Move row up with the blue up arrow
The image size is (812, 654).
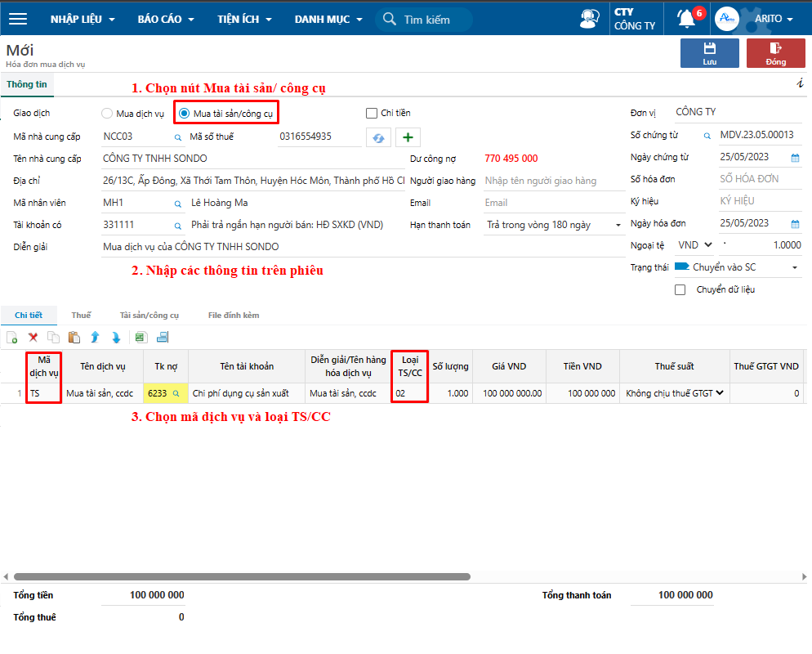[95, 337]
